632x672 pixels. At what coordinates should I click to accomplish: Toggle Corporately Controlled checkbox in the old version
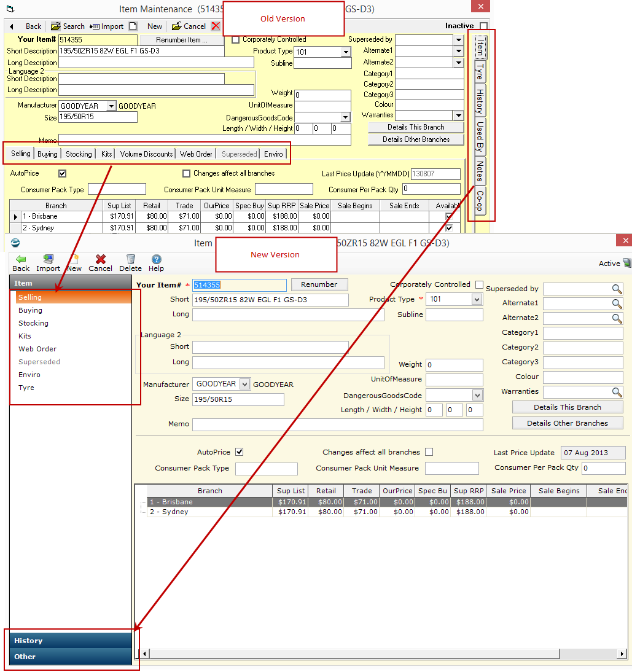pyautogui.click(x=235, y=39)
